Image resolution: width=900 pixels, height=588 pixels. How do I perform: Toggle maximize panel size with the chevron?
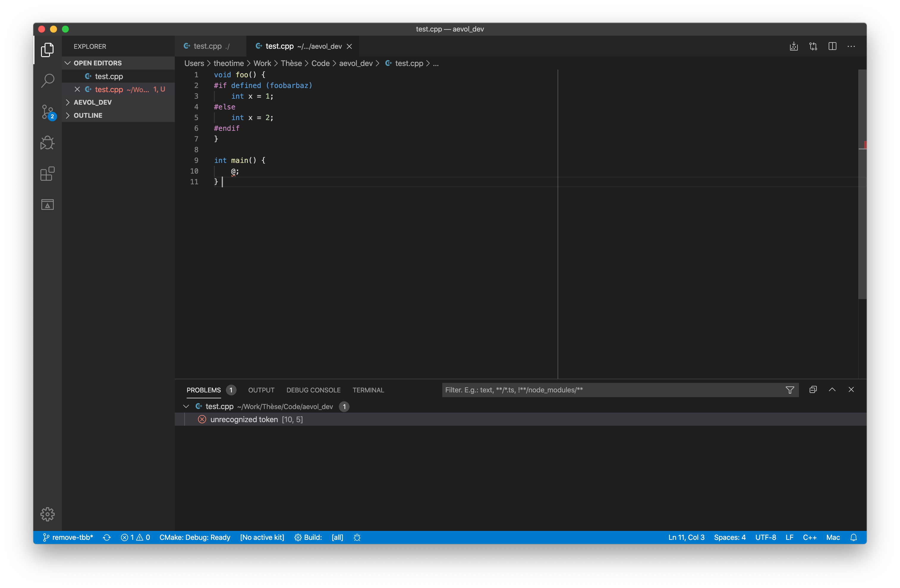click(x=832, y=389)
